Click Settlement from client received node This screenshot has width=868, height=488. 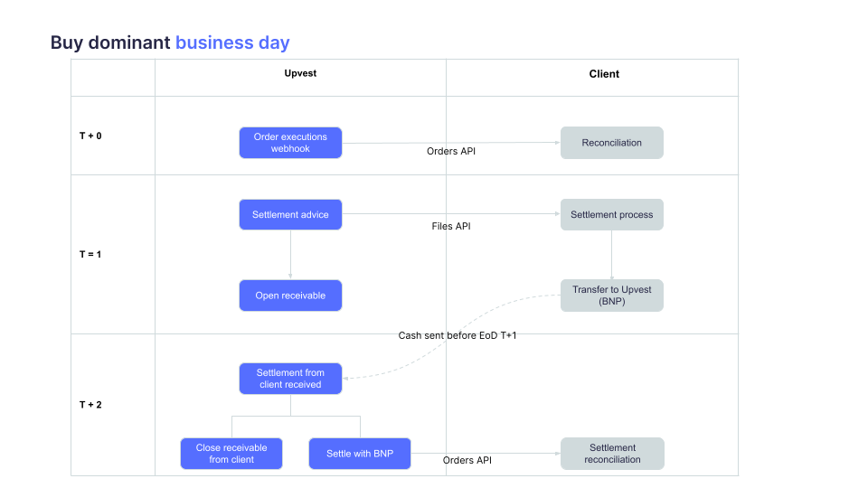[290, 379]
